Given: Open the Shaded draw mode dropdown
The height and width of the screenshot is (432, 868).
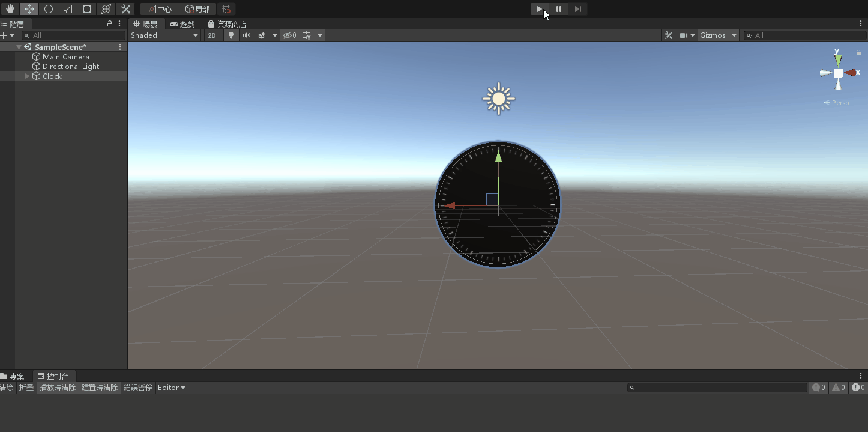Looking at the screenshot, I should point(164,35).
